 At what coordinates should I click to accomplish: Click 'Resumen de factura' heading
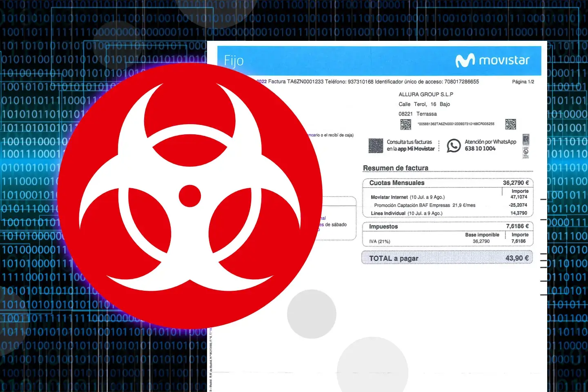(396, 168)
